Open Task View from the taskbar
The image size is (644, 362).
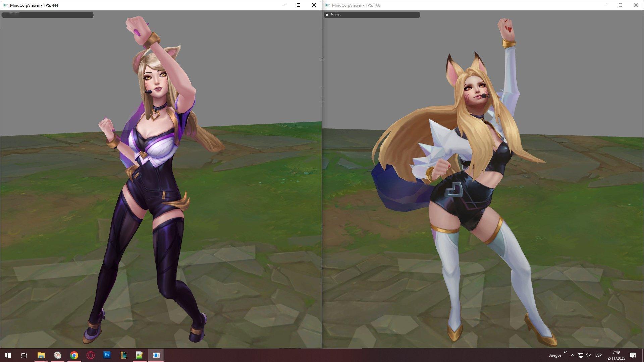pyautogui.click(x=24, y=355)
